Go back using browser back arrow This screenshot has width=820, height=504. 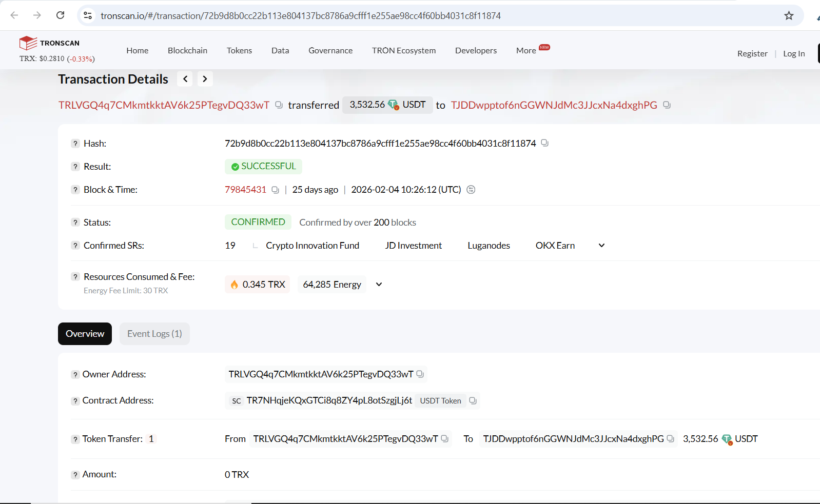coord(14,15)
